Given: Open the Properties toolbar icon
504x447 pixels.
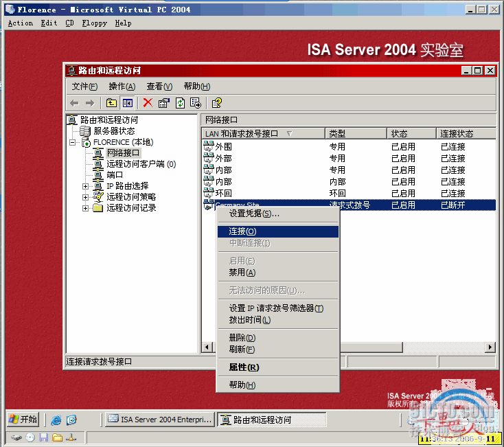Looking at the screenshot, I should click(x=164, y=103).
